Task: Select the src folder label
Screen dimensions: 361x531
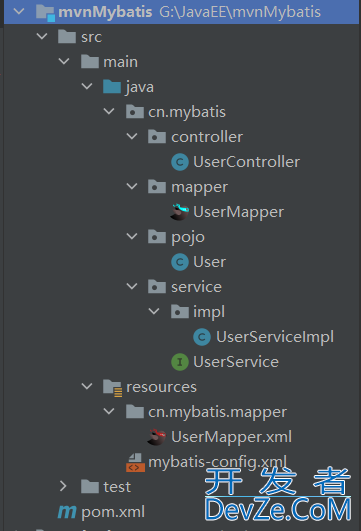Action: point(91,37)
